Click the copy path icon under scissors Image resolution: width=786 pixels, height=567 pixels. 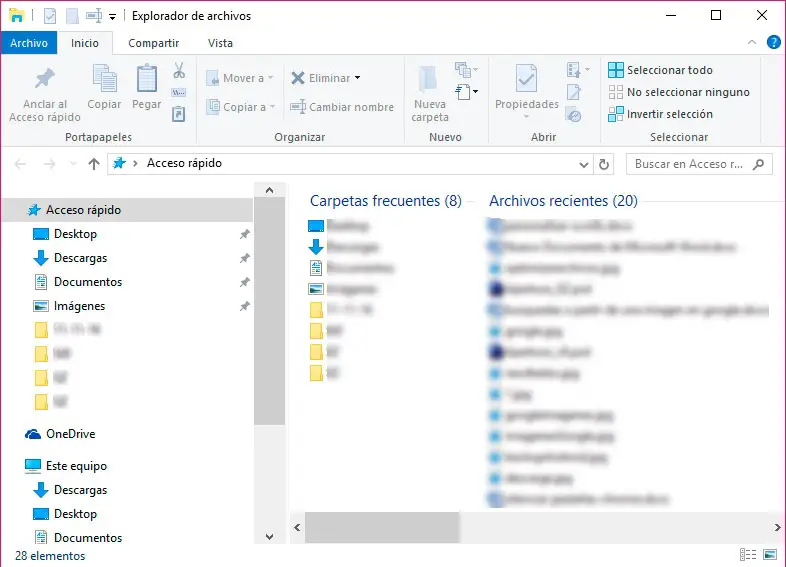[179, 92]
